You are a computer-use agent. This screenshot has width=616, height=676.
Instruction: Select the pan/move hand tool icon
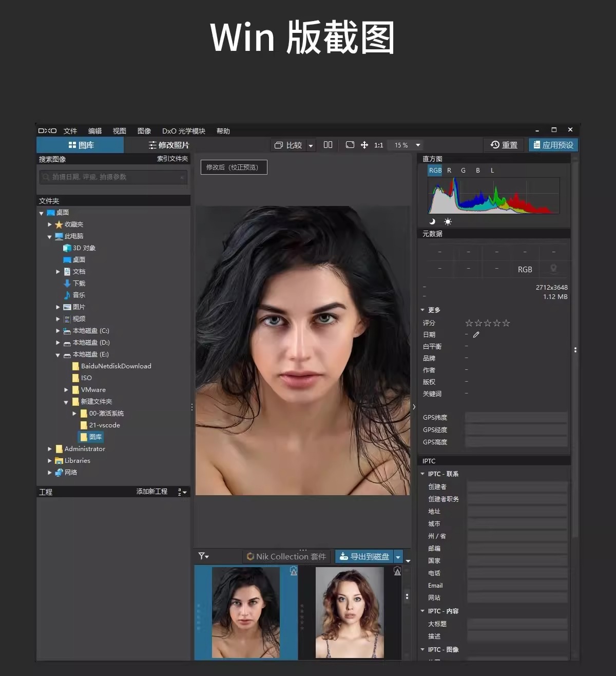(x=364, y=145)
